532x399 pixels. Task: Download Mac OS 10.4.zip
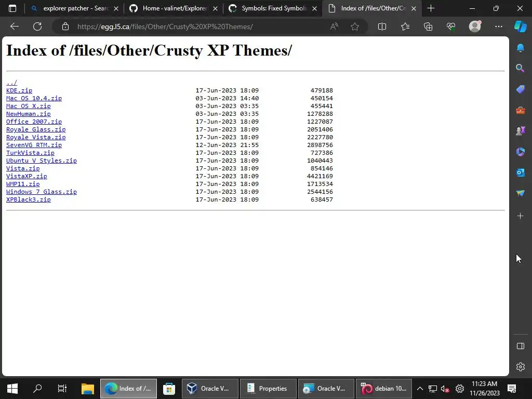click(34, 98)
